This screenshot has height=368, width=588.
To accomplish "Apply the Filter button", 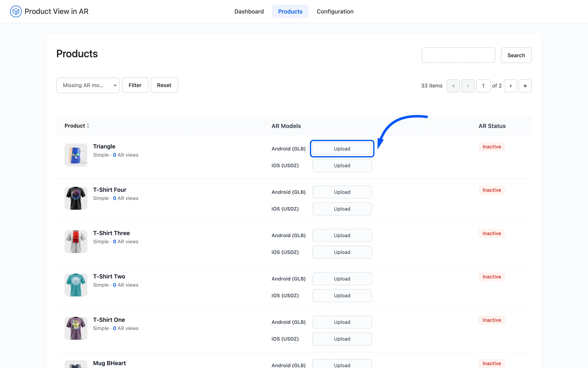I will (135, 85).
